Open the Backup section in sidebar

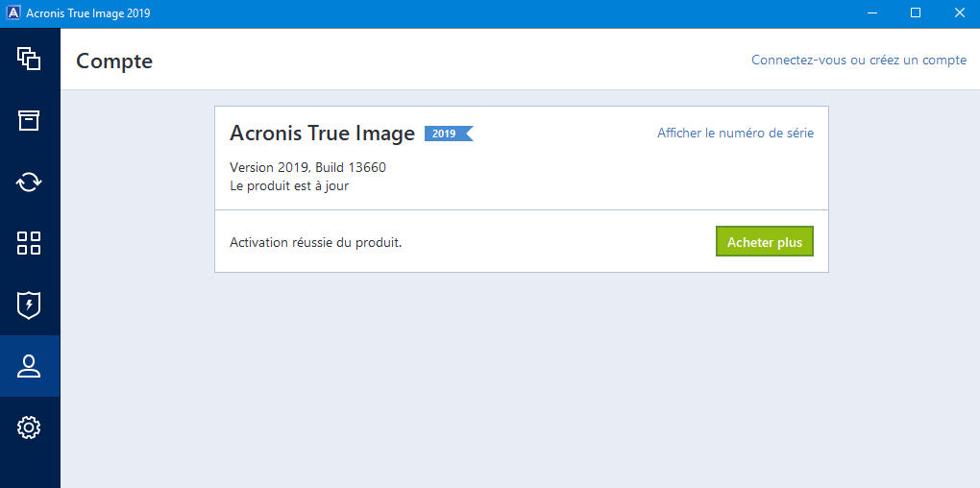[x=29, y=59]
